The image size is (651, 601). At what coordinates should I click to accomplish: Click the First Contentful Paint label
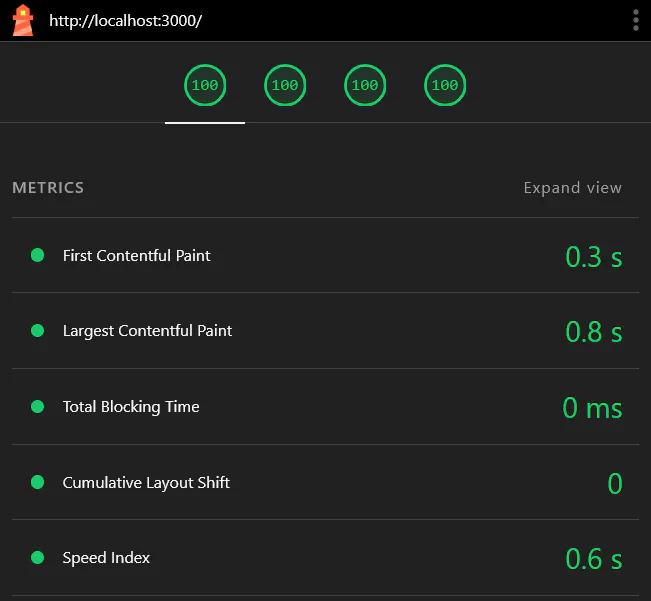coord(137,256)
